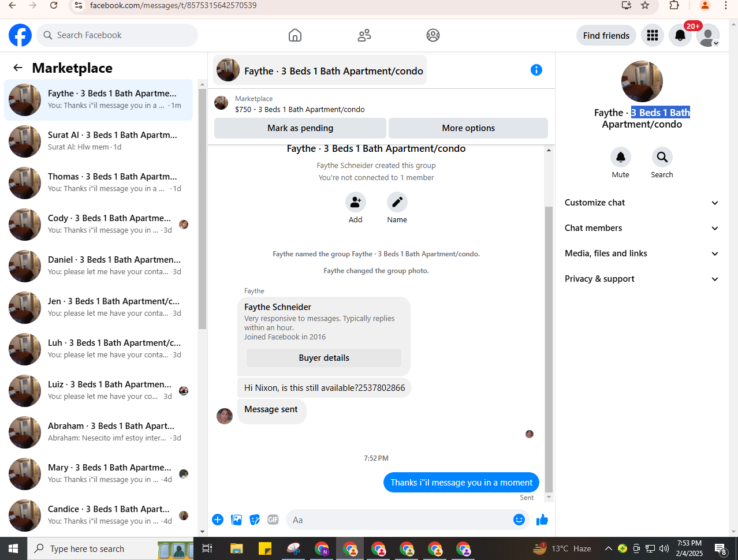The image size is (738, 560).
Task: Open the Facebook logo home link
Action: point(20,35)
